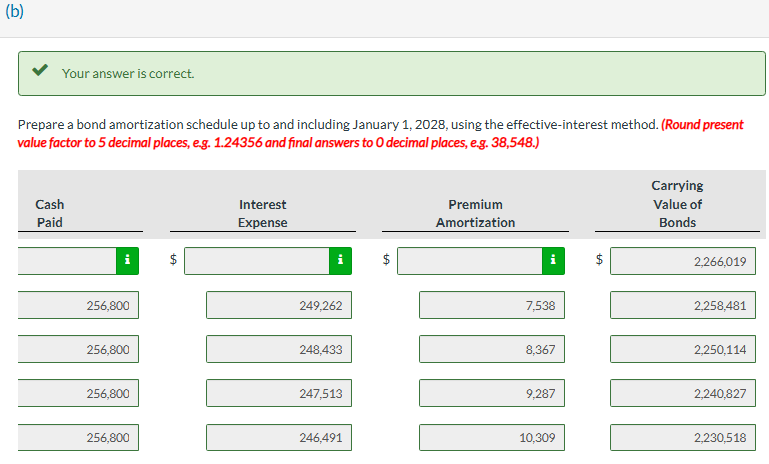Click the Cash Paid field in the 247,513 row

point(78,393)
